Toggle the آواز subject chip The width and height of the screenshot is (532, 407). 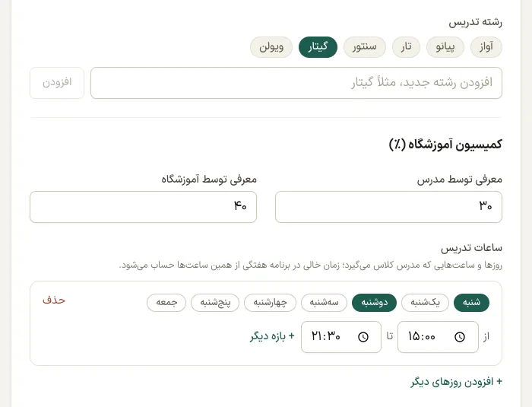[486, 47]
